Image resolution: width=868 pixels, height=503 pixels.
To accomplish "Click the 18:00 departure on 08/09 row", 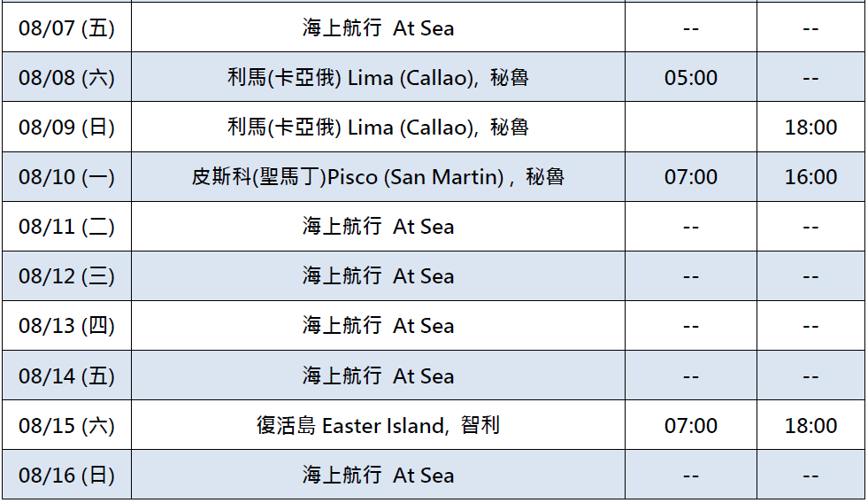I will (x=810, y=128).
